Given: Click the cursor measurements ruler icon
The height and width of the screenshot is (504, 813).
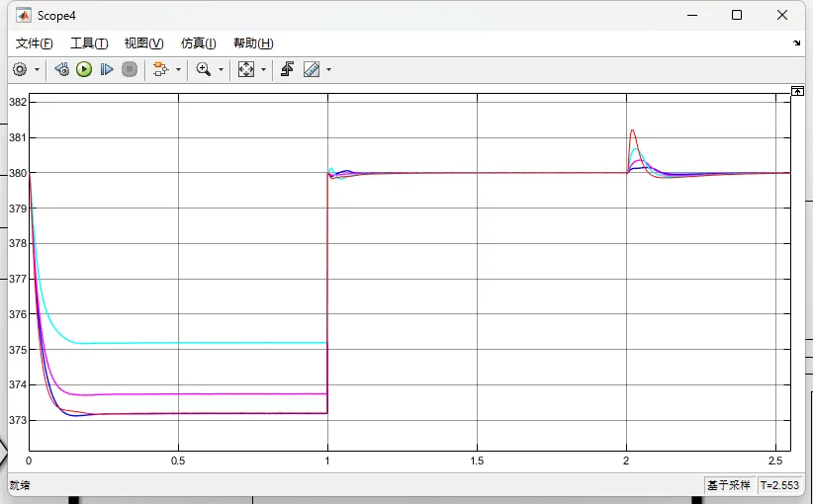Looking at the screenshot, I should pyautogui.click(x=312, y=69).
